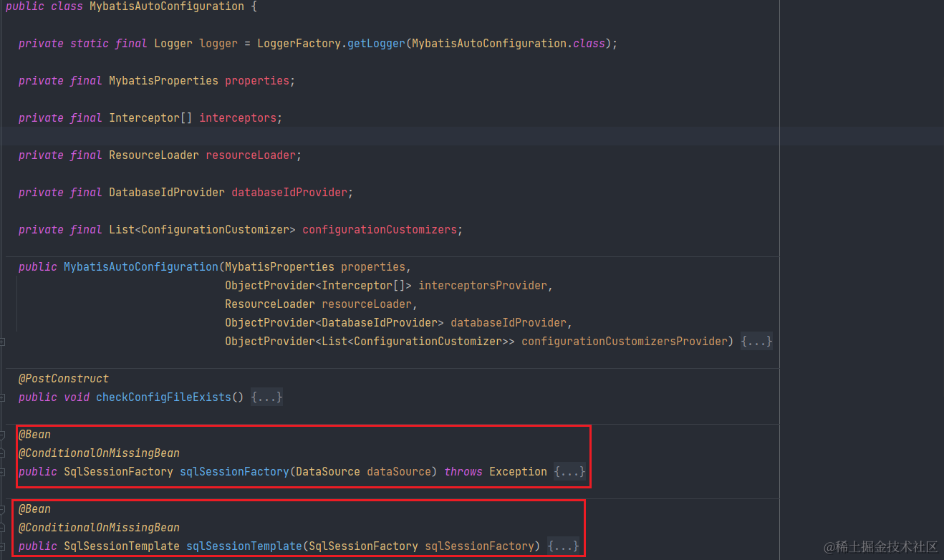This screenshot has height=560, width=944.
Task: Click the 'properties' field in MybatisProperties declaration
Action: click(257, 81)
